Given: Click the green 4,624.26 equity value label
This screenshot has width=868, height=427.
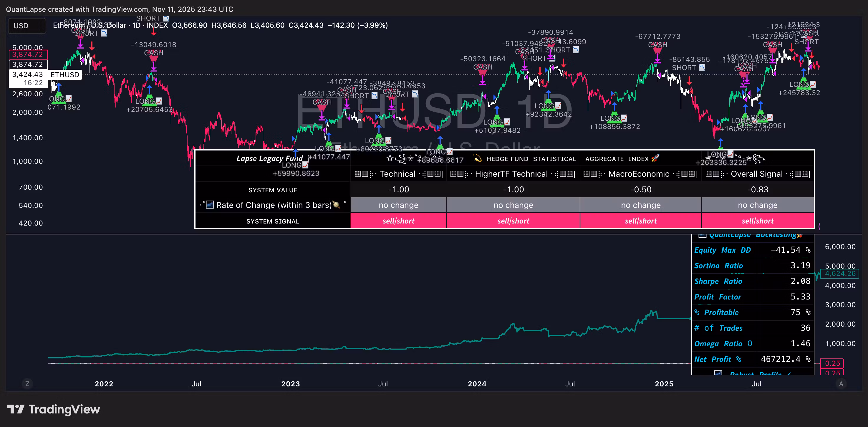Looking at the screenshot, I should tap(840, 274).
